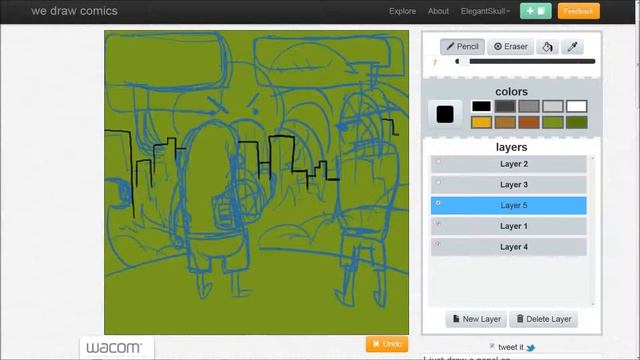The height and width of the screenshot is (360, 640).
Task: Toggle visibility of Layer 4
Action: click(438, 244)
